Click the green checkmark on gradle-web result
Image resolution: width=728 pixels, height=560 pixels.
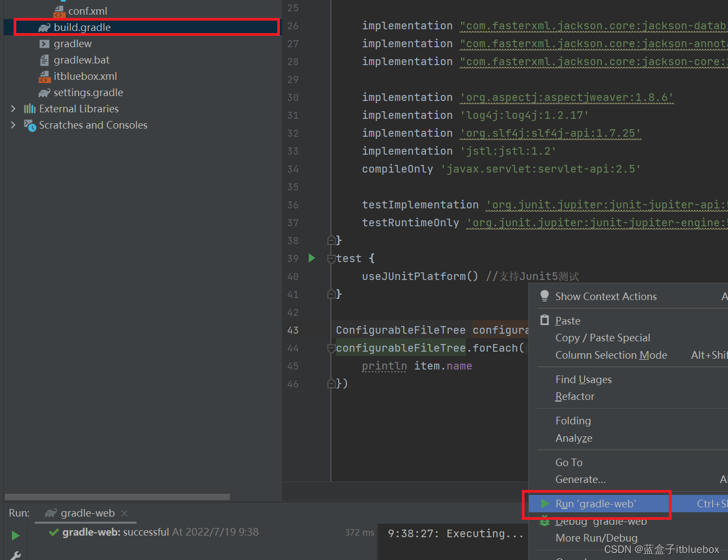(54, 532)
